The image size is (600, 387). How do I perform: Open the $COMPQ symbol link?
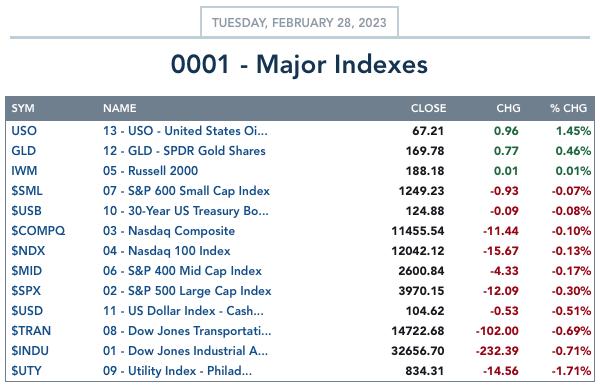coord(38,231)
